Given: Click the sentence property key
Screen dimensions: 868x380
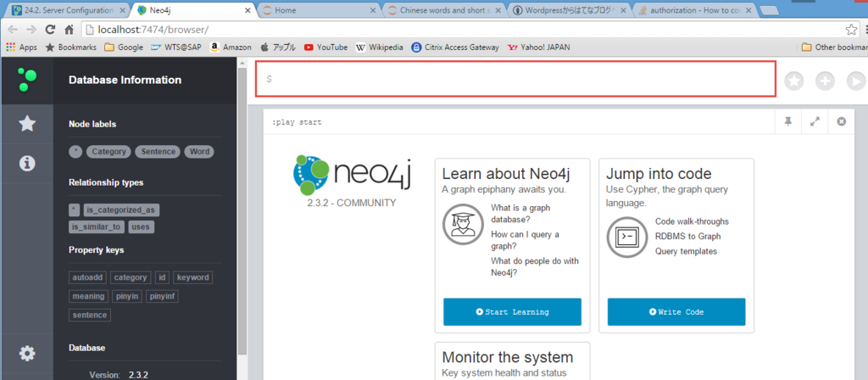Looking at the screenshot, I should click(x=90, y=316).
